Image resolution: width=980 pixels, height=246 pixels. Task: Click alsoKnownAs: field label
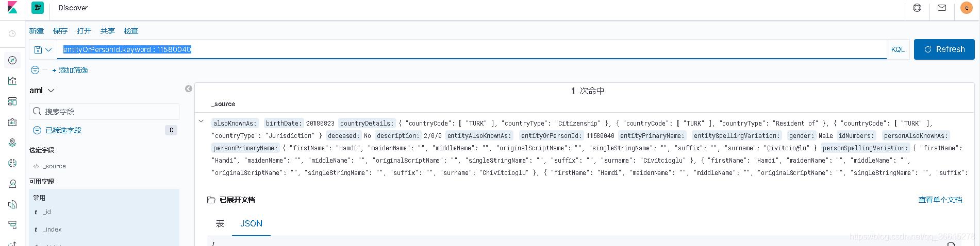pyautogui.click(x=235, y=124)
